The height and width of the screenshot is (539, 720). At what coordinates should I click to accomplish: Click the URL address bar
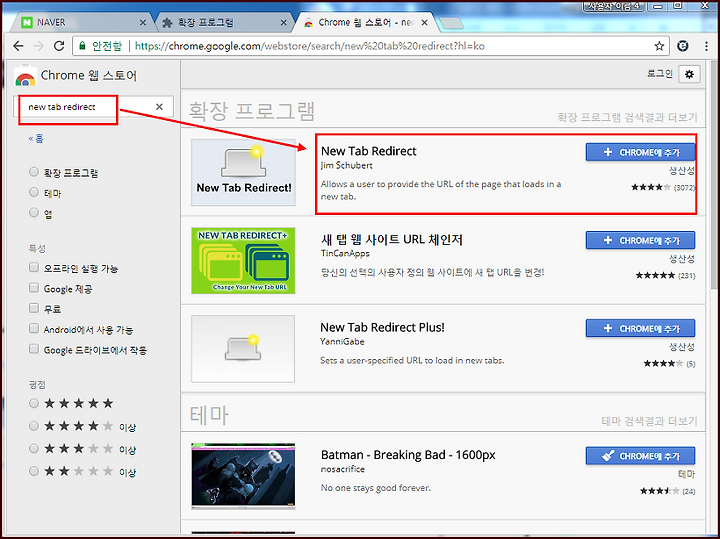click(x=370, y=46)
